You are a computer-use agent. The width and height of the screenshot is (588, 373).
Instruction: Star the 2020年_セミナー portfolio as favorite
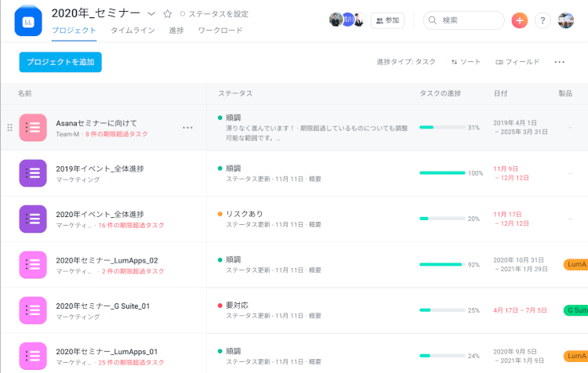coord(168,14)
